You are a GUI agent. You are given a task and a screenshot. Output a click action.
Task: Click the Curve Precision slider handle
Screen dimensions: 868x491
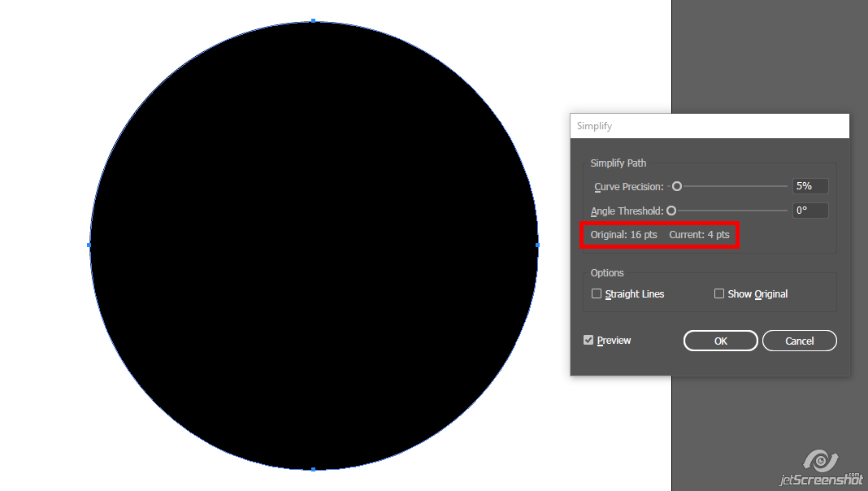[x=677, y=186]
